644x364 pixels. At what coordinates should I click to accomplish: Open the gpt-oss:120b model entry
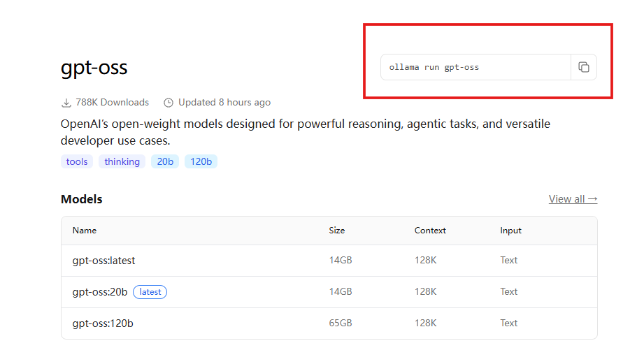click(103, 323)
